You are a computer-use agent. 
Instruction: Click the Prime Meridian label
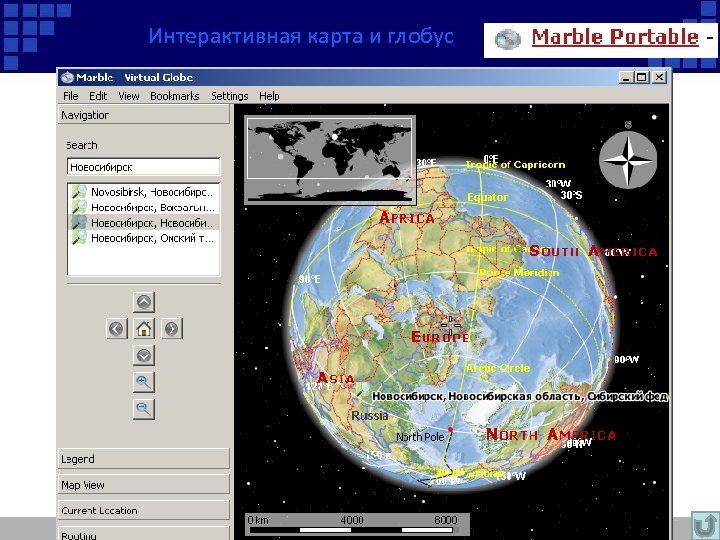pyautogui.click(x=519, y=272)
